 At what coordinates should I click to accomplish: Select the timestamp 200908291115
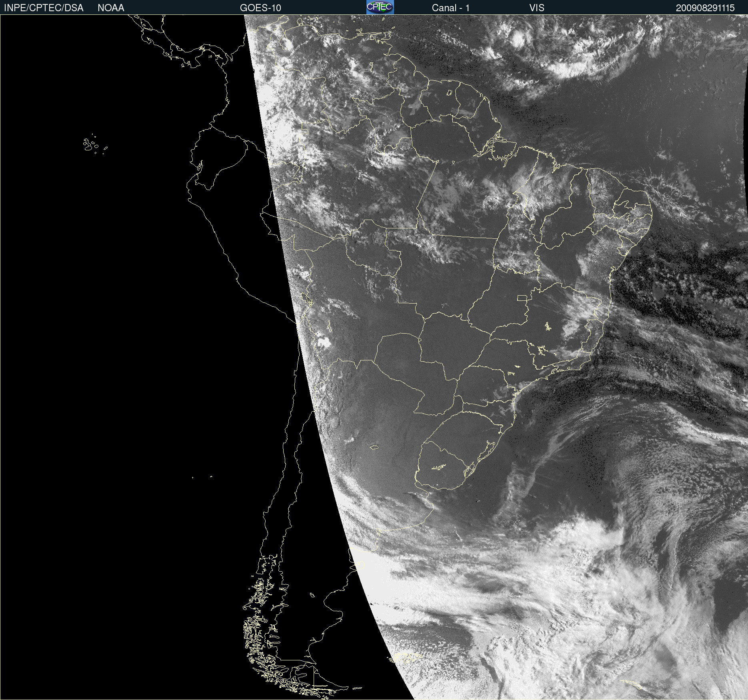pyautogui.click(x=705, y=8)
